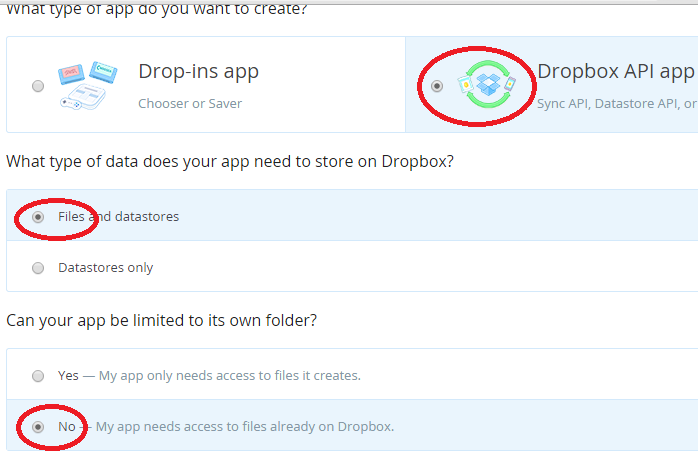The image size is (698, 454).
Task: Click the 'Datastores only' label
Action: point(106,268)
